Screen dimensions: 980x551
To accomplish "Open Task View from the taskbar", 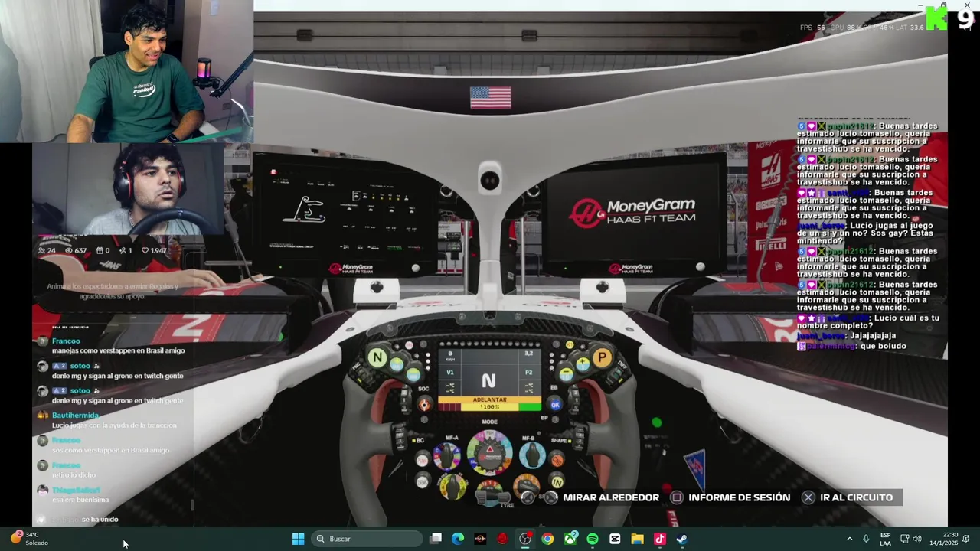I will pyautogui.click(x=436, y=539).
